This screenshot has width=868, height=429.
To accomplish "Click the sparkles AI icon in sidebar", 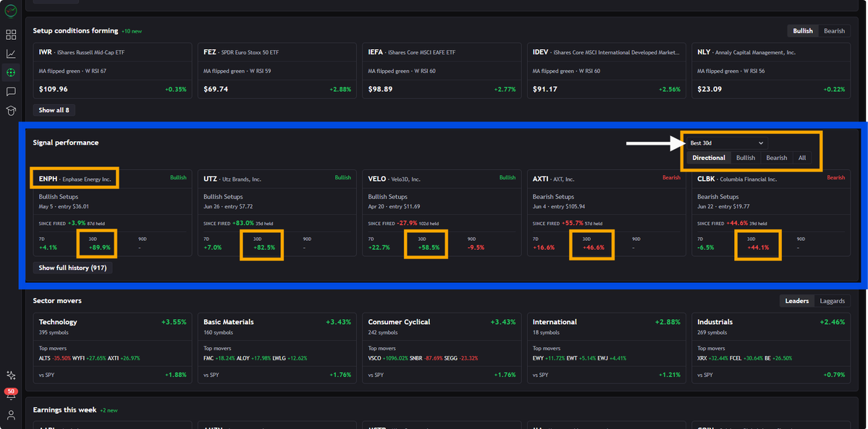I will coord(11,375).
